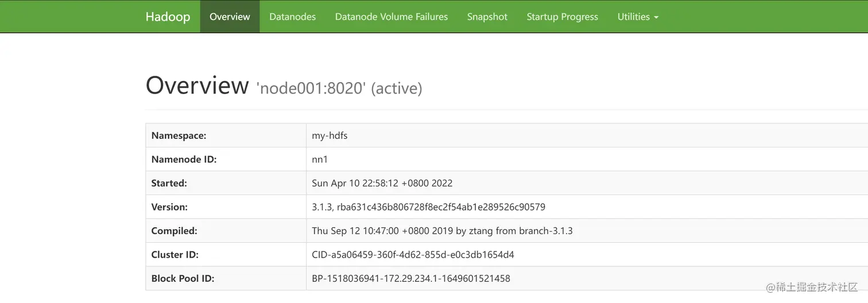Click the Version row label
This screenshot has height=303, width=868.
169,207
